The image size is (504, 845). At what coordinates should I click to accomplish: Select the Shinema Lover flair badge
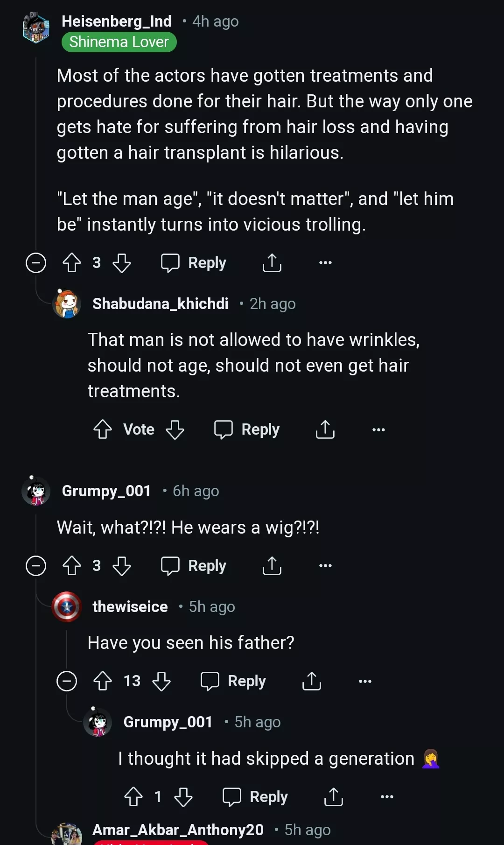click(x=119, y=42)
